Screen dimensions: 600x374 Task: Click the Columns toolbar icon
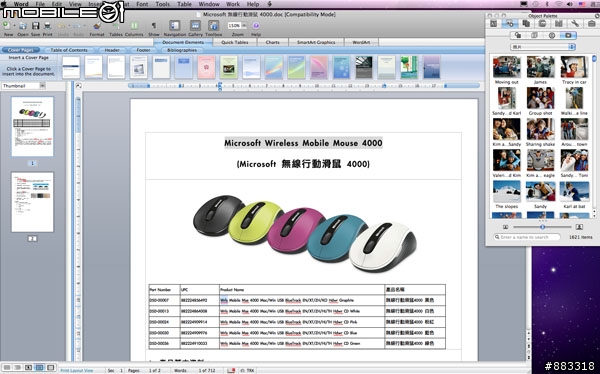[x=134, y=26]
